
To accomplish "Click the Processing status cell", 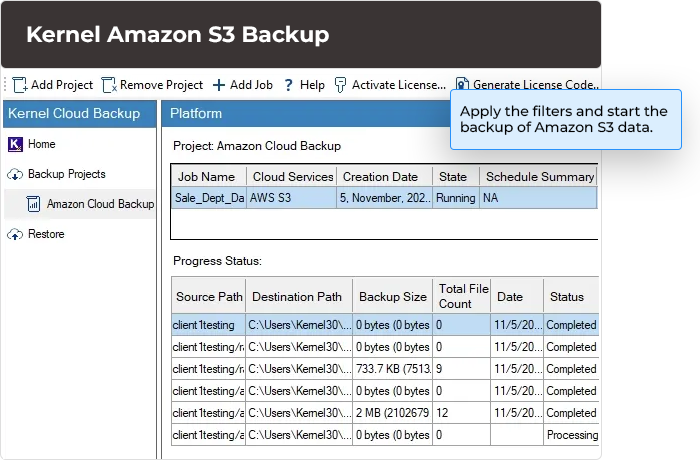I will [x=571, y=435].
